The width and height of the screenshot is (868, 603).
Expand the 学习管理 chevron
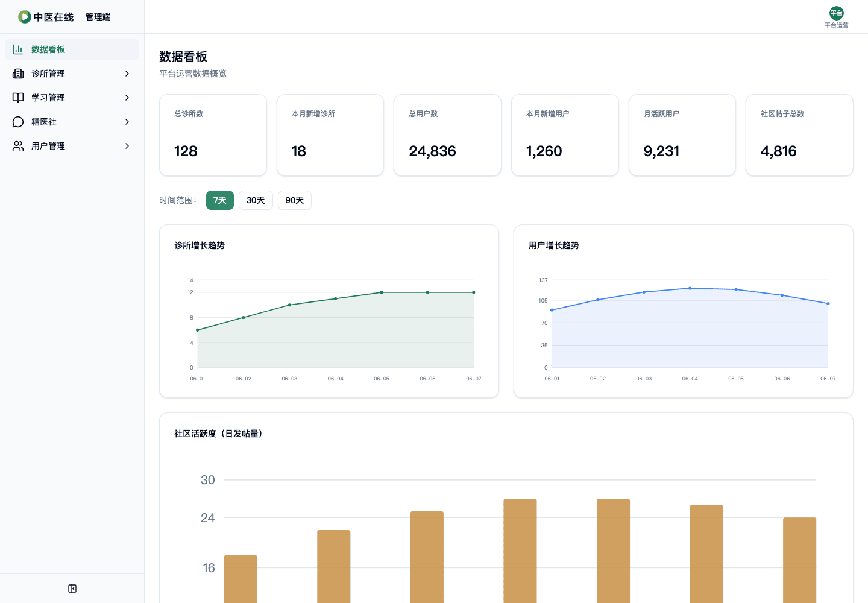pos(127,98)
